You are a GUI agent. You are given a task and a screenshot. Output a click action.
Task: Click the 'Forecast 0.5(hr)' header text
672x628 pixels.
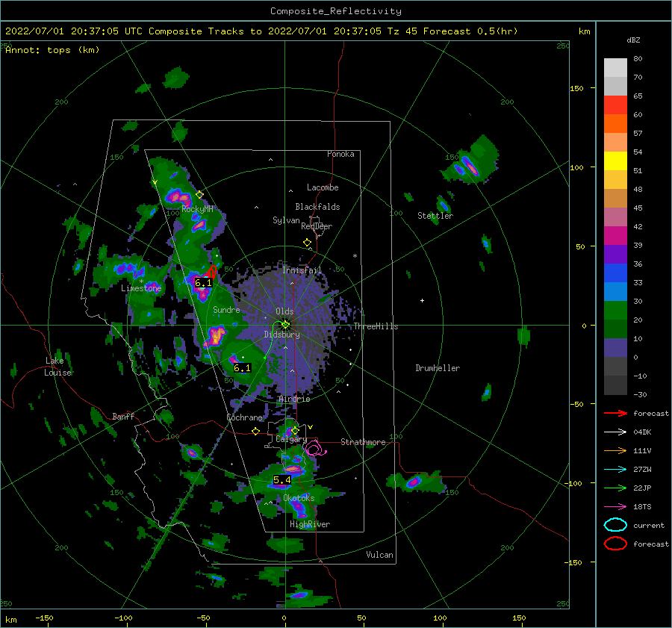[470, 31]
